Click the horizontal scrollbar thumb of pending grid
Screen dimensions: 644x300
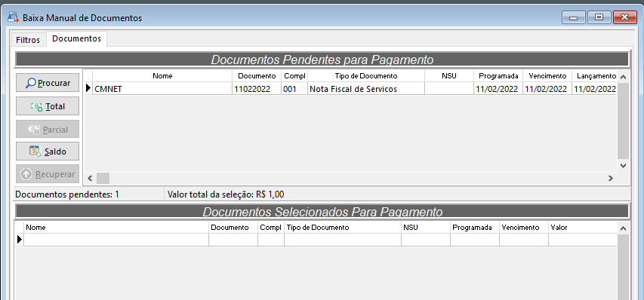click(x=103, y=179)
